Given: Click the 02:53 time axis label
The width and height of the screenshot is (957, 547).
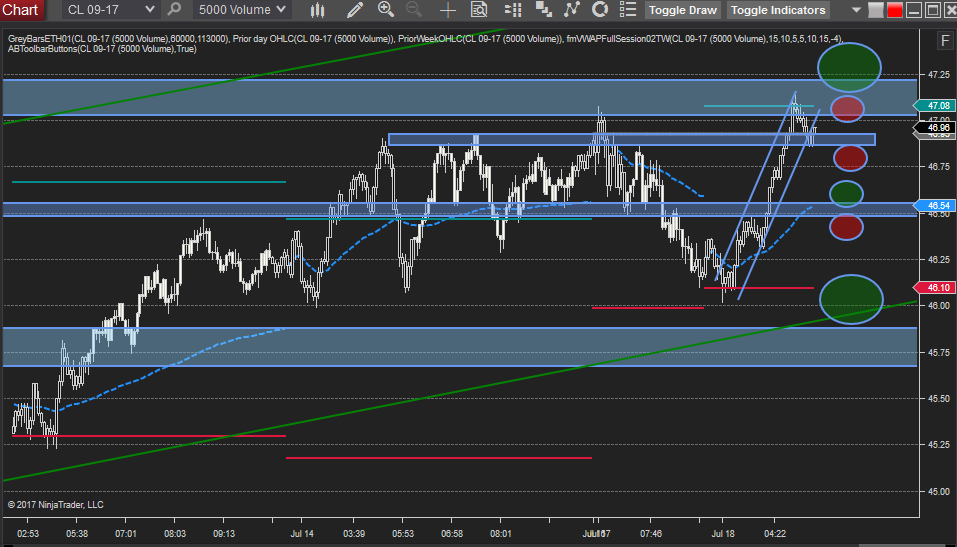Looking at the screenshot, I should pyautogui.click(x=28, y=534).
